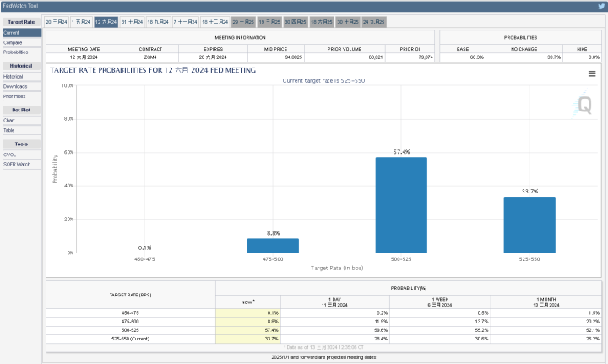The width and height of the screenshot is (608, 364).
Task: Click the contract value ZQM4
Action: pos(150,57)
